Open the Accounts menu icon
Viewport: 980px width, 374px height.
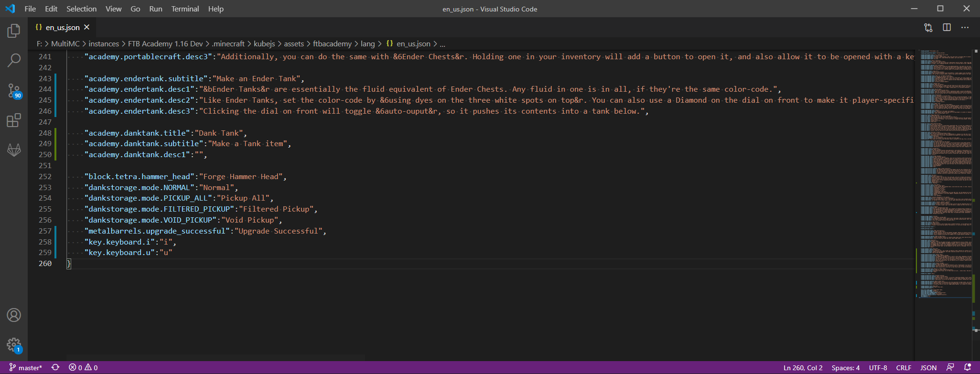[x=14, y=315]
